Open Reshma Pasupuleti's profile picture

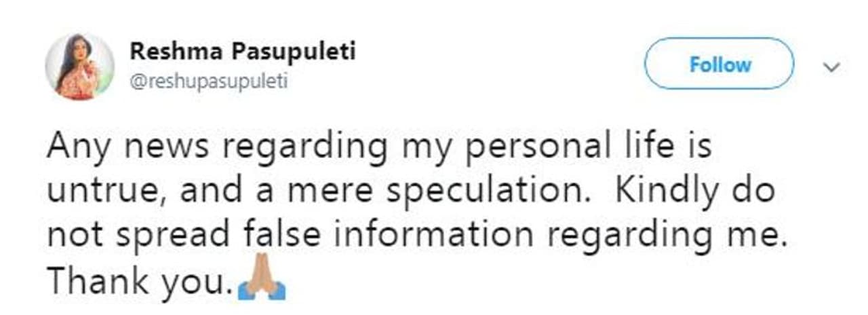tap(80, 67)
